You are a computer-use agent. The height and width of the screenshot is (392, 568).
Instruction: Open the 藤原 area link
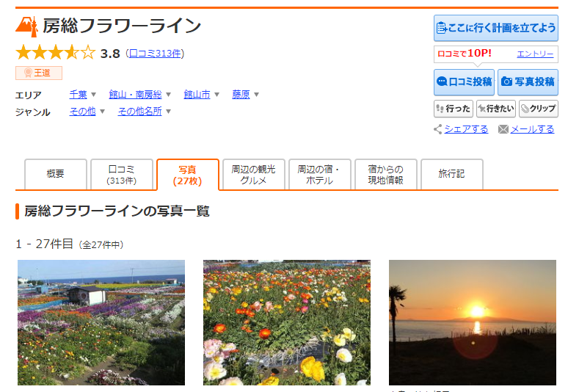(x=241, y=95)
